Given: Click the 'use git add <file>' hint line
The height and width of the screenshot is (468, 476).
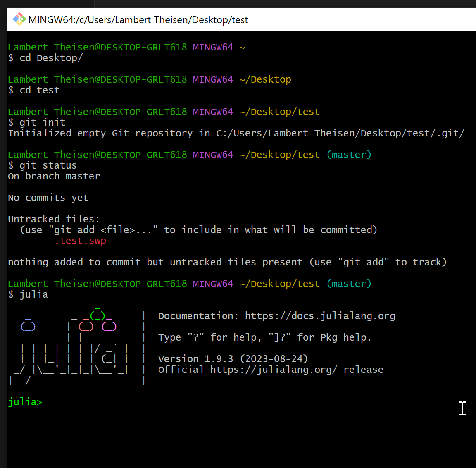Looking at the screenshot, I should (198, 230).
